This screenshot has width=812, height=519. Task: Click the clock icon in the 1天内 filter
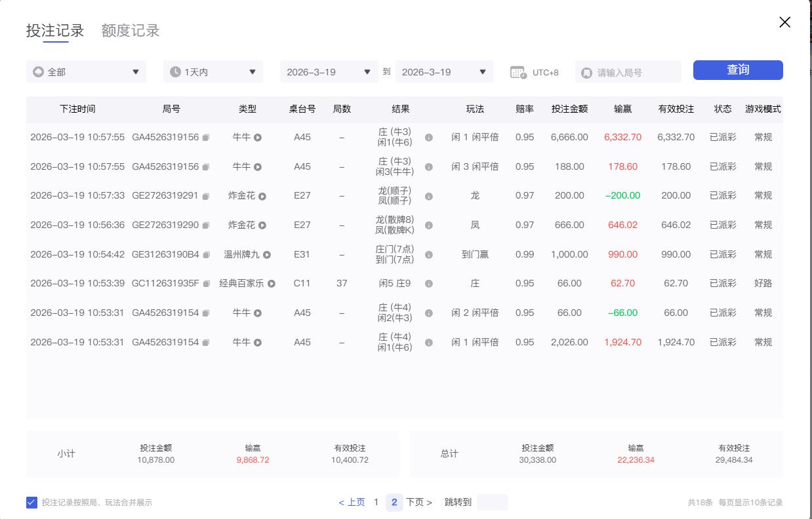[x=174, y=71]
